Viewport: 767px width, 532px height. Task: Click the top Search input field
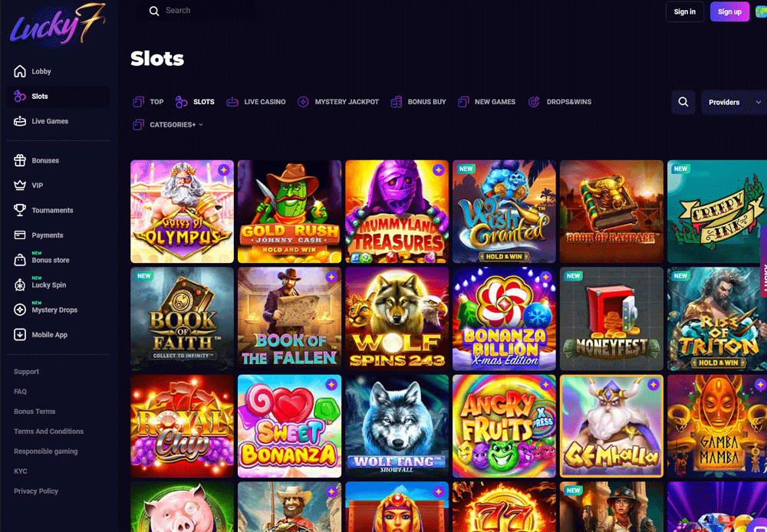point(196,11)
